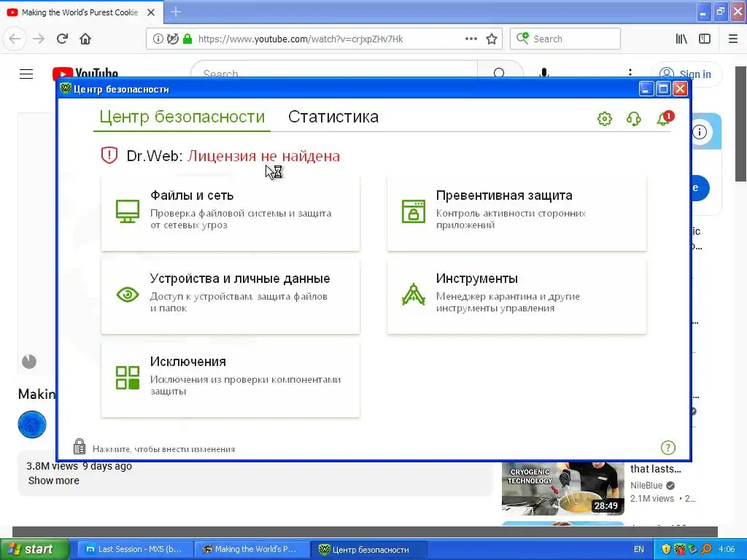Show site information icon in the address bar
Image resolution: width=747 pixels, height=560 pixels.
click(158, 39)
